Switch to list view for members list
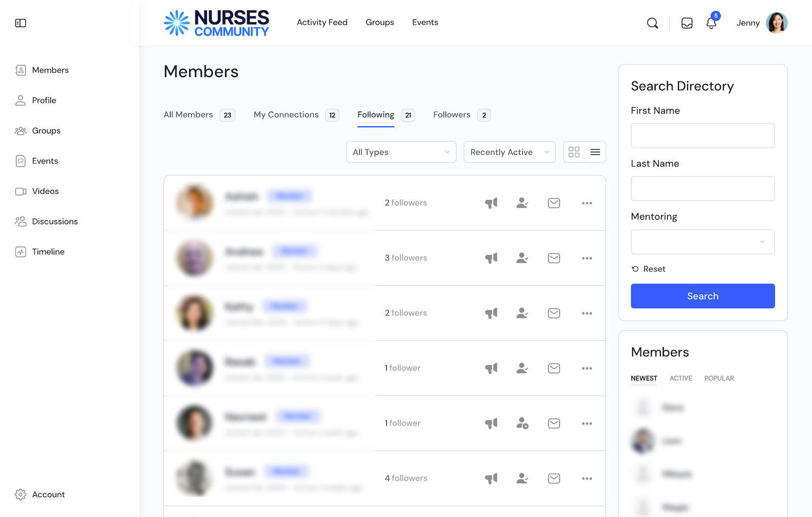The image size is (812, 517). coord(595,152)
